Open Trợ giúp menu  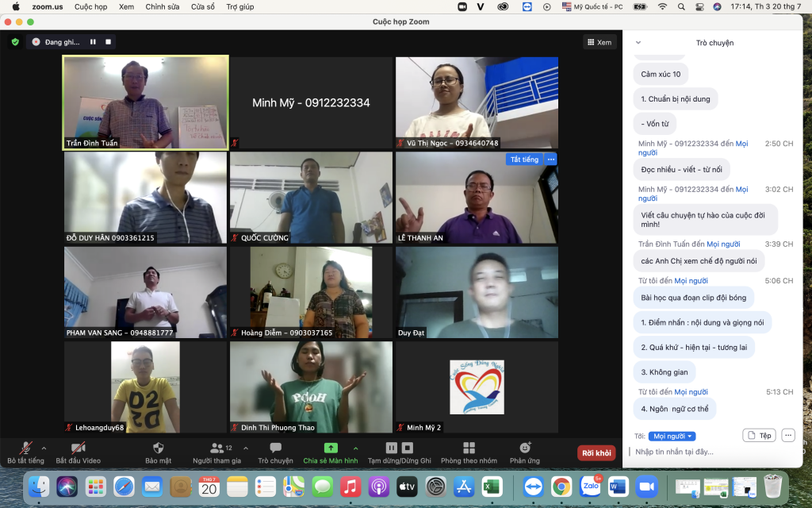(x=239, y=6)
